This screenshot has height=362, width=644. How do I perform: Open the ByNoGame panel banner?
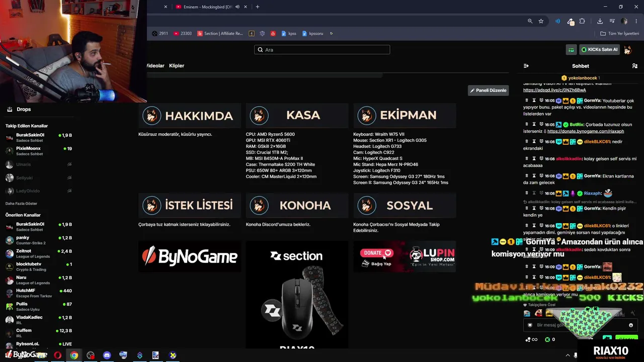pyautogui.click(x=190, y=256)
